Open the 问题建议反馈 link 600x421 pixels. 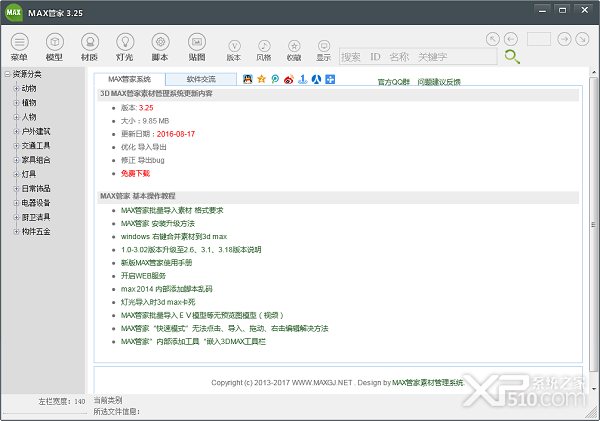[x=439, y=82]
